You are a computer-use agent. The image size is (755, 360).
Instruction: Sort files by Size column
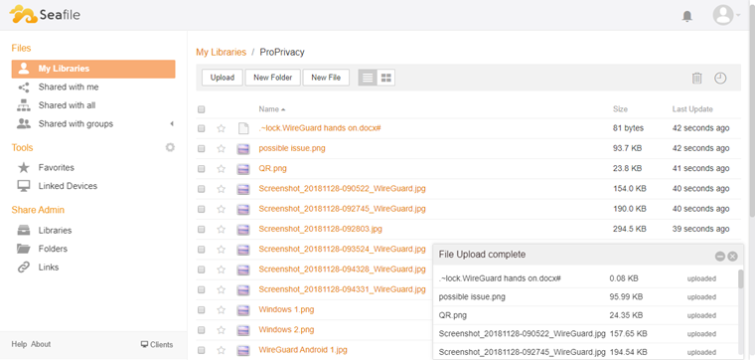pyautogui.click(x=620, y=109)
